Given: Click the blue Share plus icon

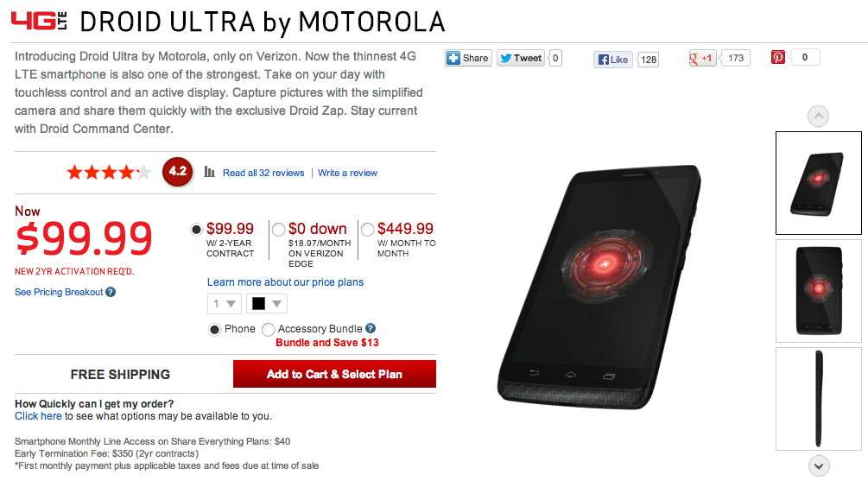Looking at the screenshot, I should [453, 59].
